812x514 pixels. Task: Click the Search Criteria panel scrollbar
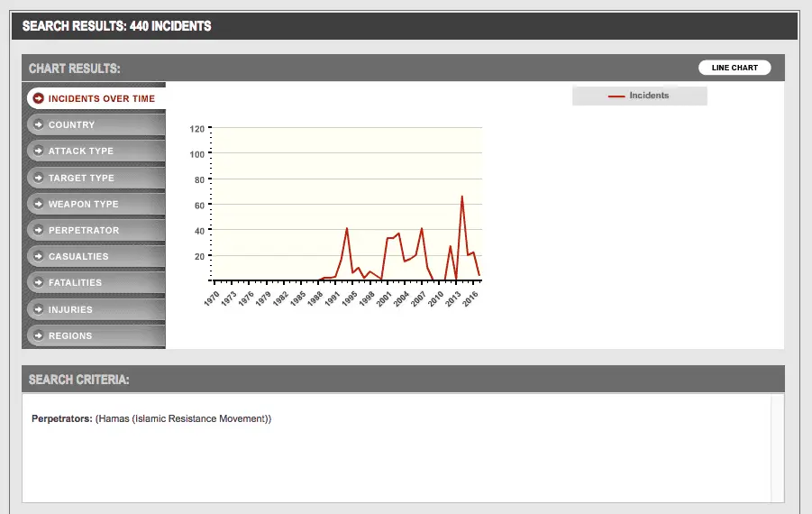[777, 447]
